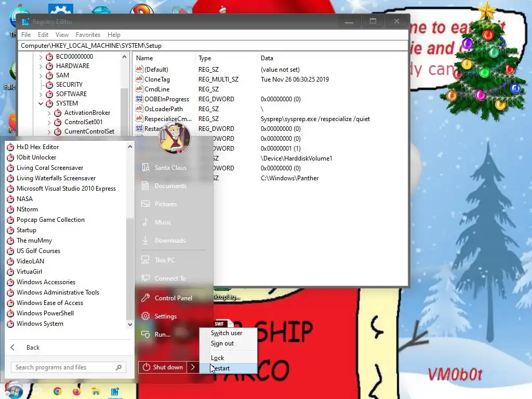Click the Pictures icon in start menu
Viewport: 532px width, 399px height.
click(145, 204)
